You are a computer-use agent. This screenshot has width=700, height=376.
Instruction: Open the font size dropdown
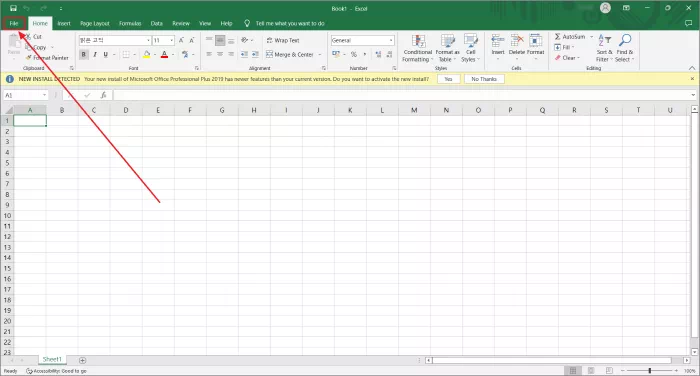[x=172, y=40]
